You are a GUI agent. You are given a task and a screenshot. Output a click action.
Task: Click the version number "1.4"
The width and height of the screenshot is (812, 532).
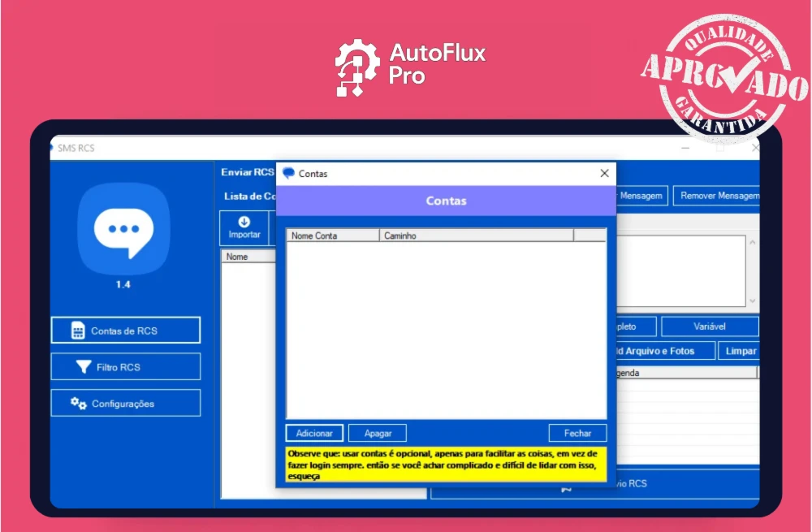123,284
